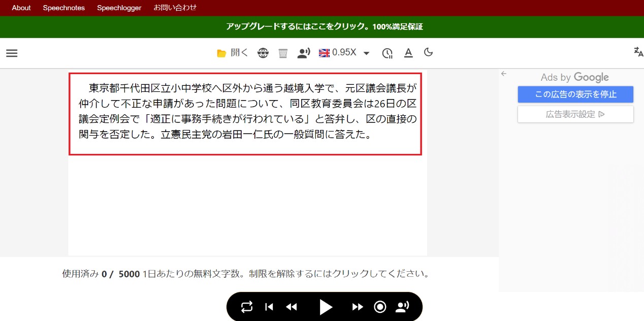Click the record audio button
Viewport: 644px width, 321px height.
[380, 307]
